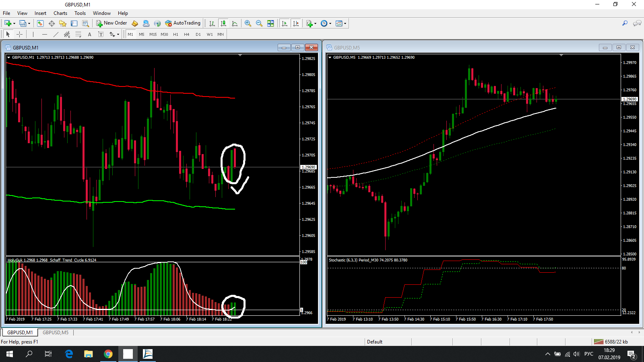Image resolution: width=644 pixels, height=362 pixels.
Task: Switch timeframe to M30
Action: click(x=164, y=34)
